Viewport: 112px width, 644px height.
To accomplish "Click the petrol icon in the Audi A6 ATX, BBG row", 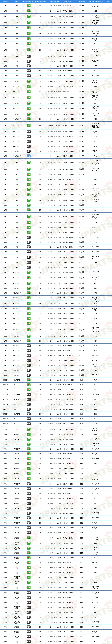I will coord(29,228).
